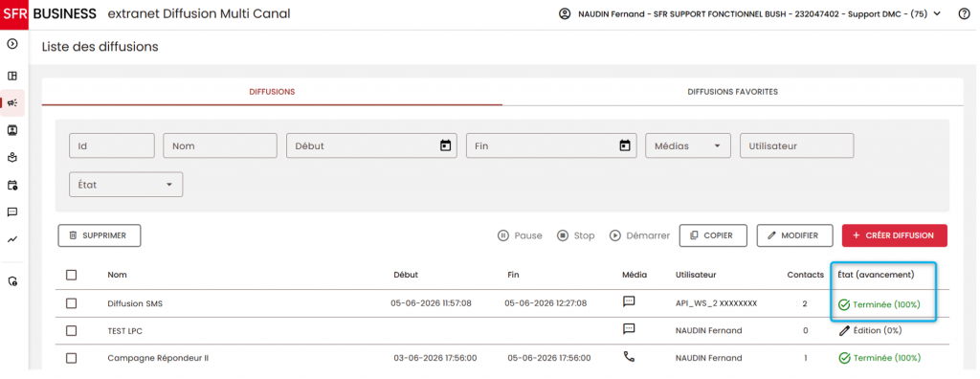Click the COPIER button

[714, 235]
